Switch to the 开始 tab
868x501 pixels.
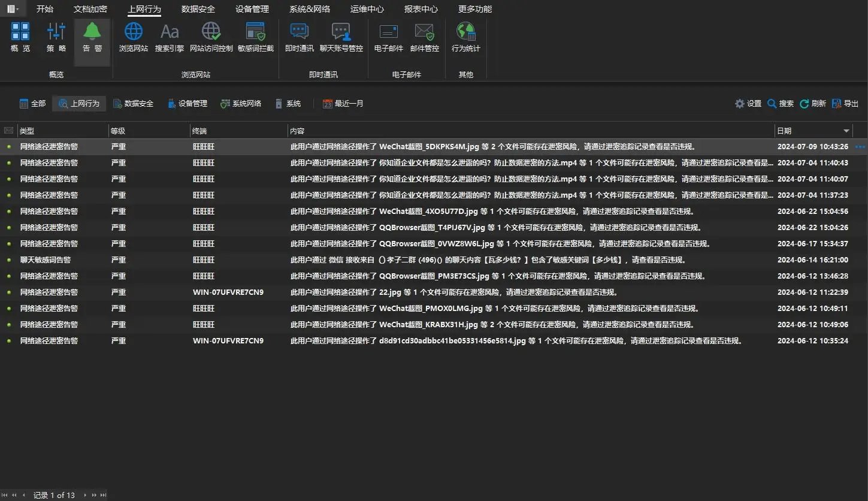click(x=45, y=9)
